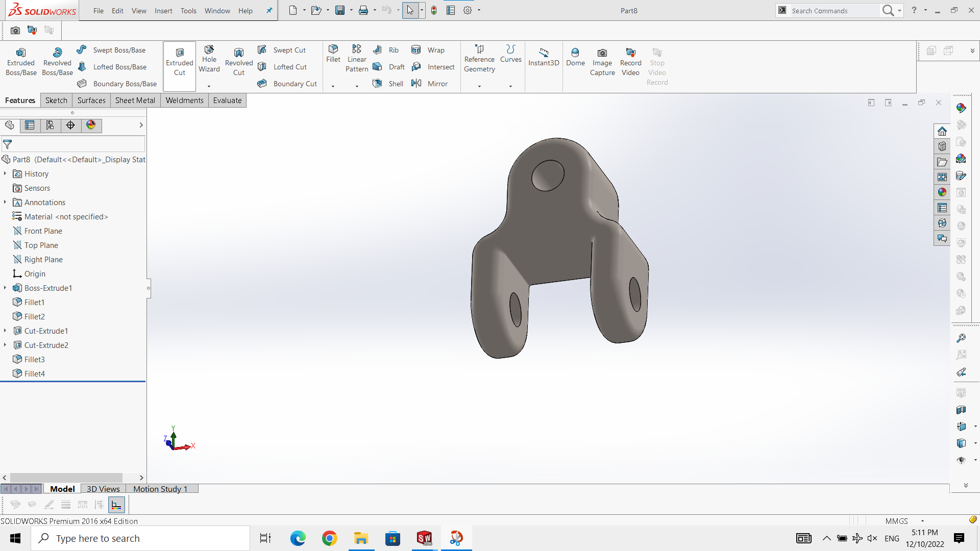The height and width of the screenshot is (551, 980).
Task: Click the feature tree filter icon
Action: tap(8, 144)
